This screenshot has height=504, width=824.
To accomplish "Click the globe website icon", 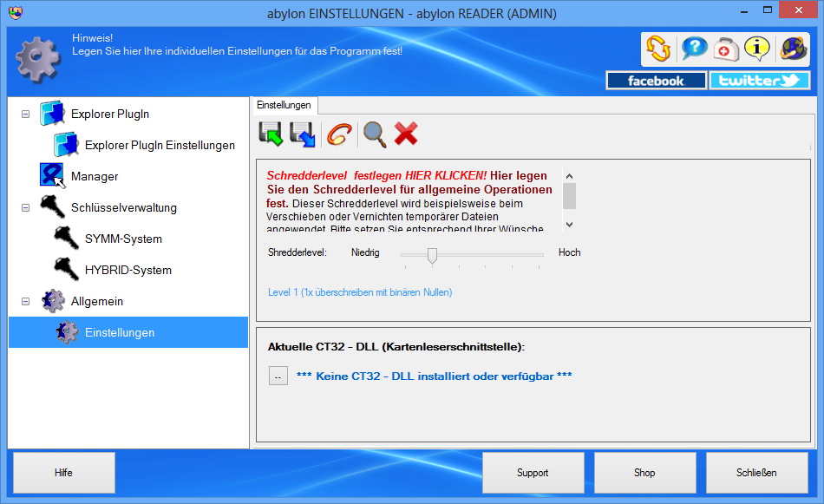I will click(x=793, y=49).
